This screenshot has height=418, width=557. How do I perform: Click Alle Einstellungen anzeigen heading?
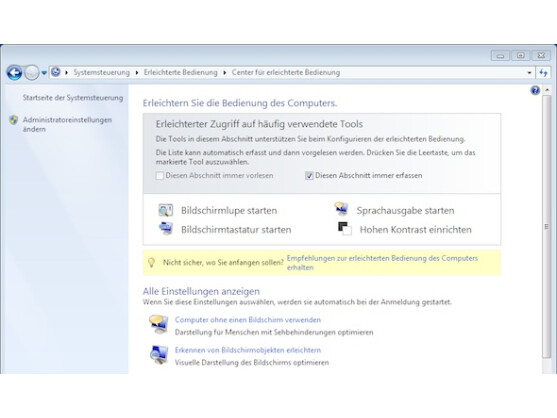pyautogui.click(x=201, y=291)
